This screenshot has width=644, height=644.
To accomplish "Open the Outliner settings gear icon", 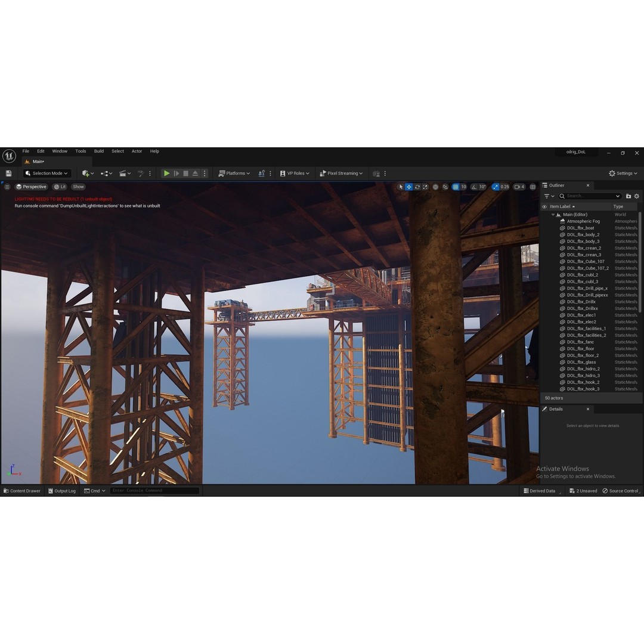I will pos(636,196).
